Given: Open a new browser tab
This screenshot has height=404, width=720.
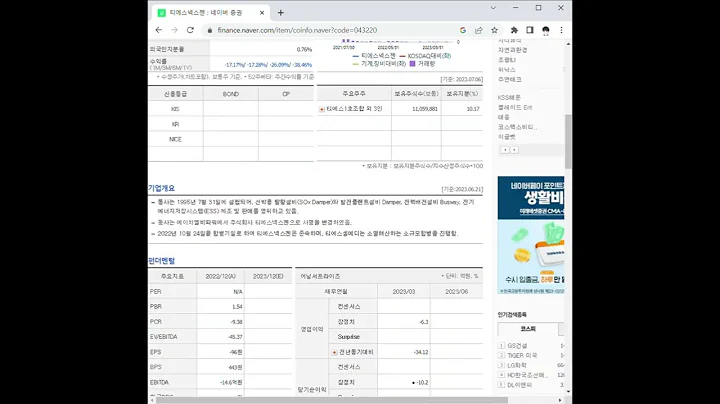Looking at the screenshot, I should 281,13.
